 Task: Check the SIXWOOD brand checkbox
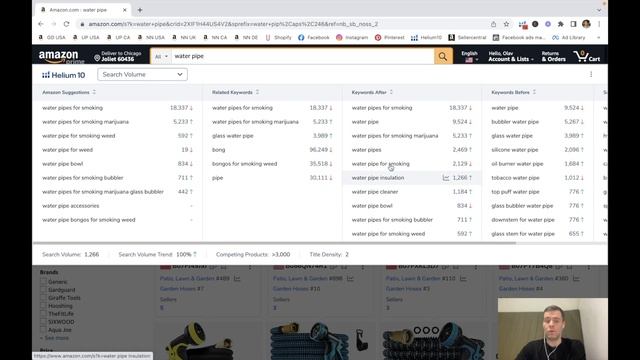(43, 322)
